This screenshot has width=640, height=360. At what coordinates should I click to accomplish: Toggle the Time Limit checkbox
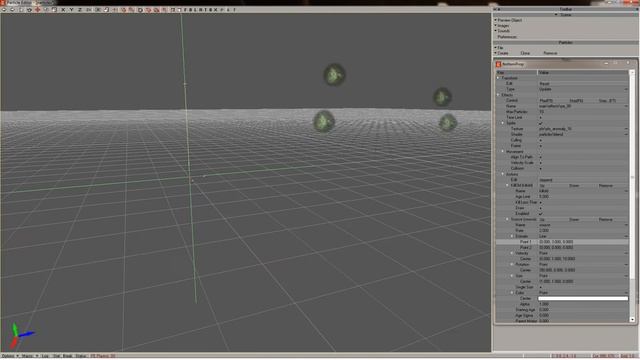point(540,117)
